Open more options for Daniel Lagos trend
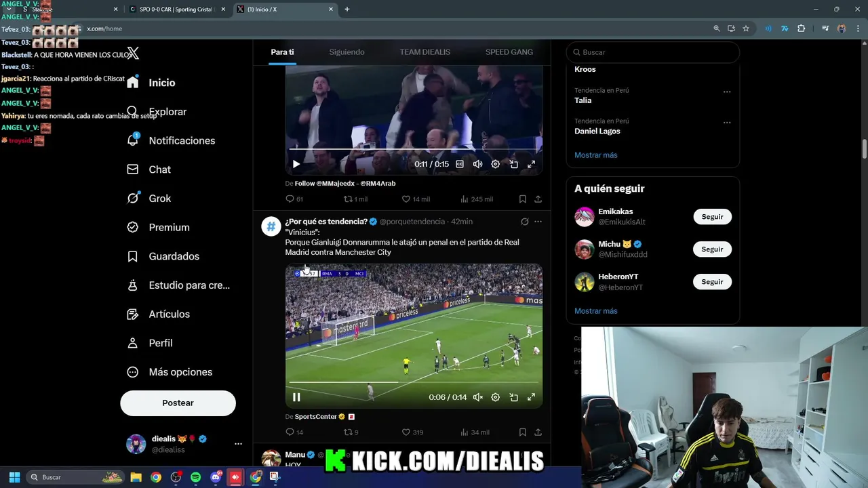This screenshot has width=868, height=488. [x=727, y=123]
